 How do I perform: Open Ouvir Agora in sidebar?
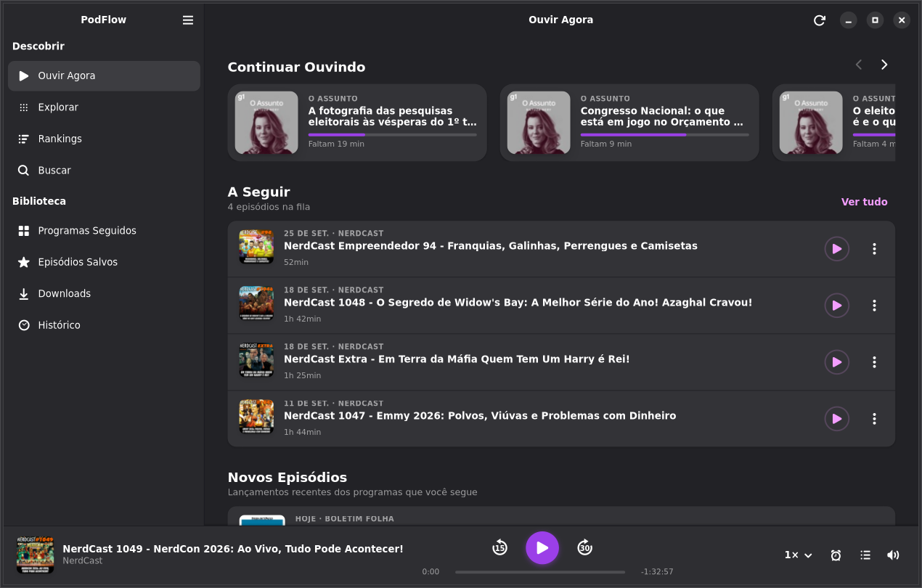pos(104,76)
